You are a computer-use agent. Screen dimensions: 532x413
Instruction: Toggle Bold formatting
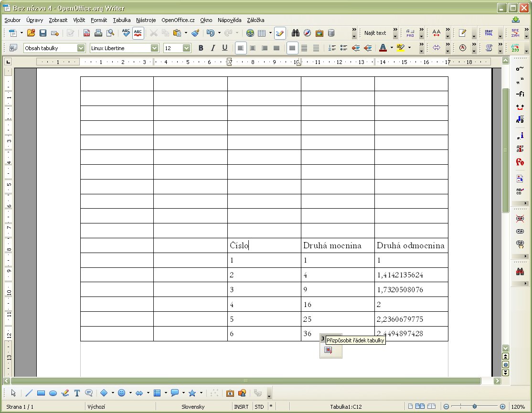(x=201, y=48)
